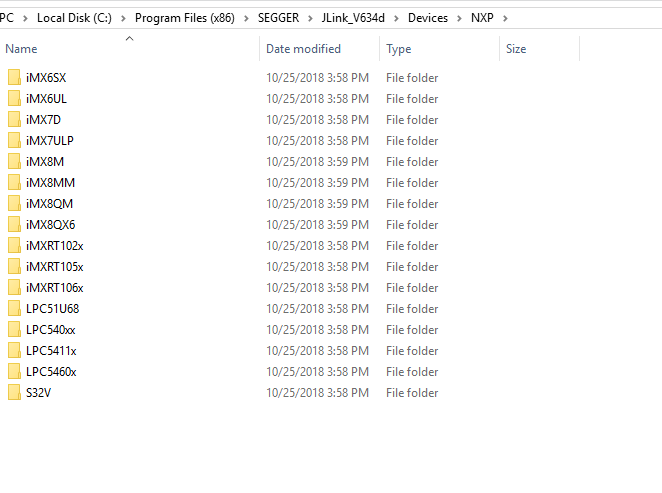
Task: Sort by the Size column header
Action: coord(516,49)
